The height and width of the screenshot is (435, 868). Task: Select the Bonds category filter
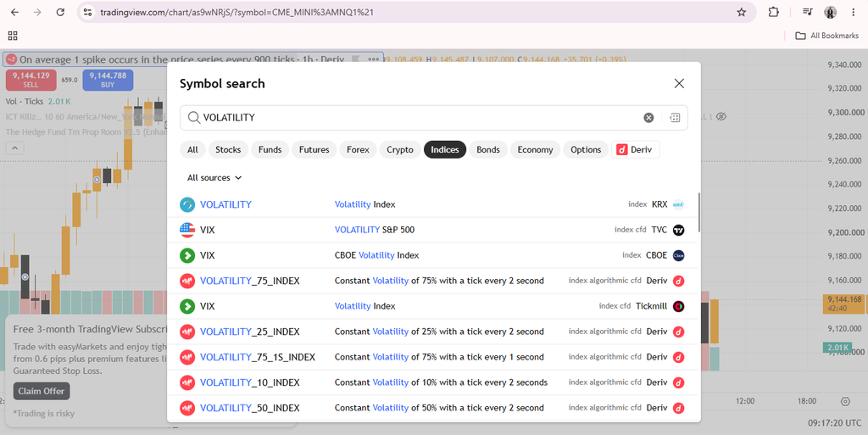click(488, 149)
